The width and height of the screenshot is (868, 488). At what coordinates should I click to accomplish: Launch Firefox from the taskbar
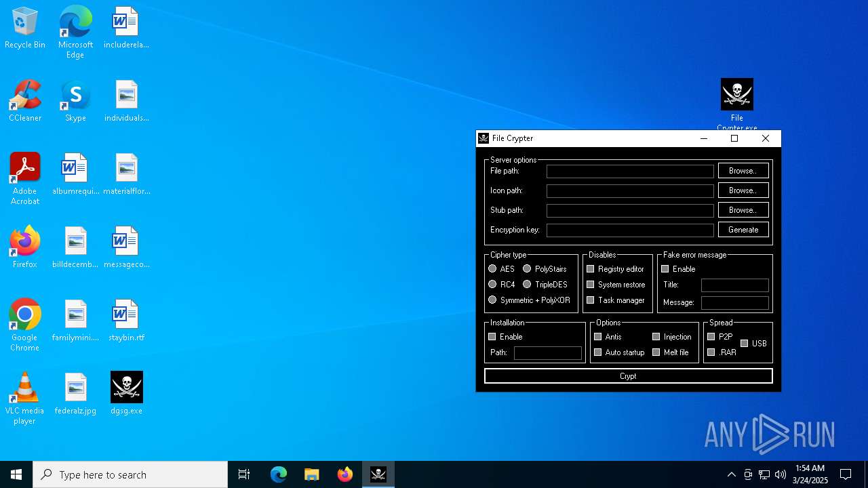pos(345,474)
